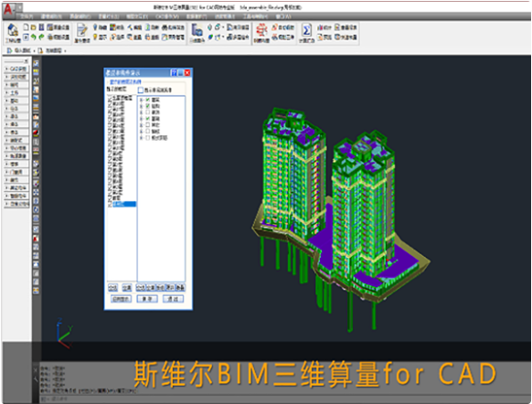The height and width of the screenshot is (404, 532).
Task: Click first small button under floor list
Action: 112,288
